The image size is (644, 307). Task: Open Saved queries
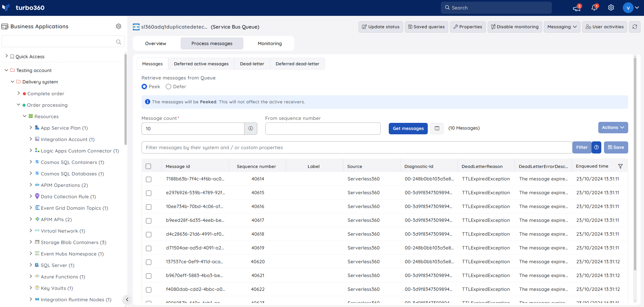pos(426,27)
